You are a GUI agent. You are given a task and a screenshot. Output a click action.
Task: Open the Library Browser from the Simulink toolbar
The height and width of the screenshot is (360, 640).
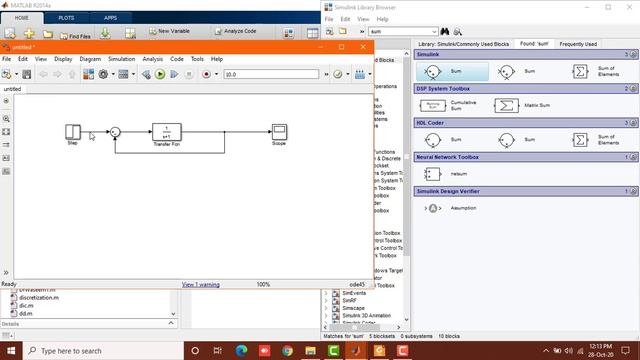pos(89,74)
